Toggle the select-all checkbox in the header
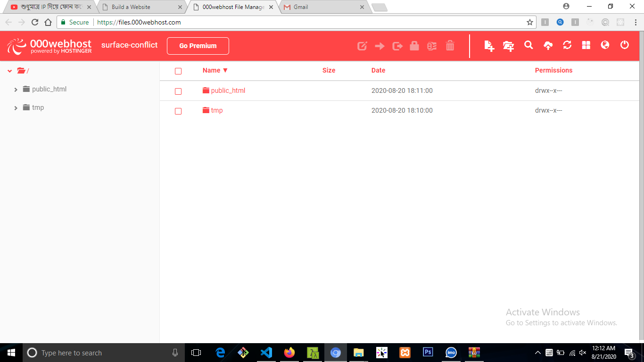This screenshot has height=362, width=644. (x=178, y=71)
